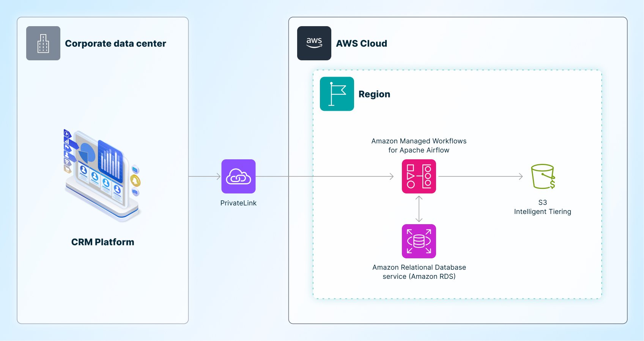Click the Corporate data center building icon
The height and width of the screenshot is (341, 644).
click(43, 43)
